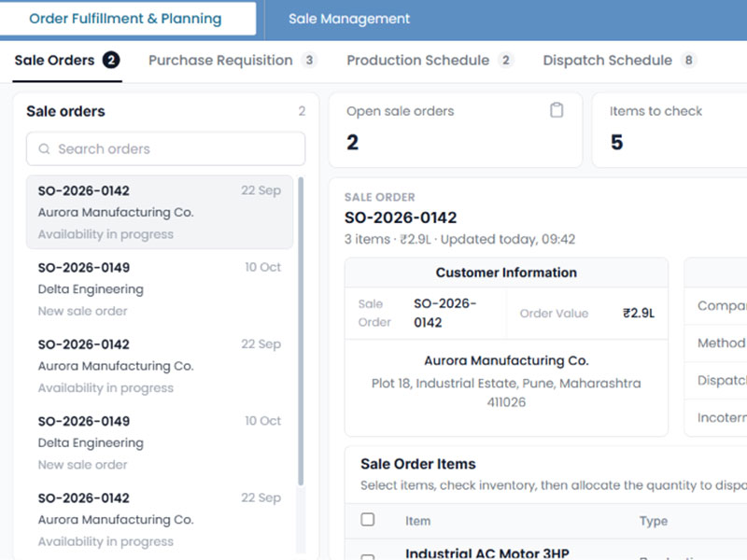
Task: Click the Customer Information heading
Action: pos(506,273)
